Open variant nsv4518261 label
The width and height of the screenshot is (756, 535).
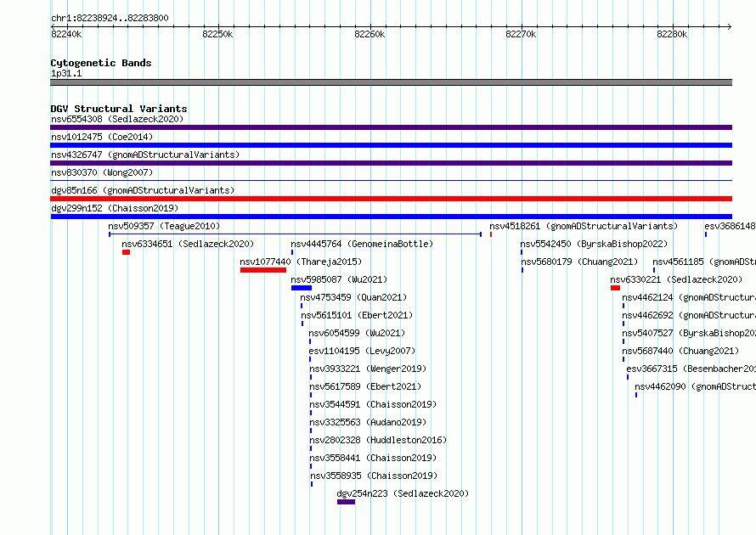click(584, 226)
